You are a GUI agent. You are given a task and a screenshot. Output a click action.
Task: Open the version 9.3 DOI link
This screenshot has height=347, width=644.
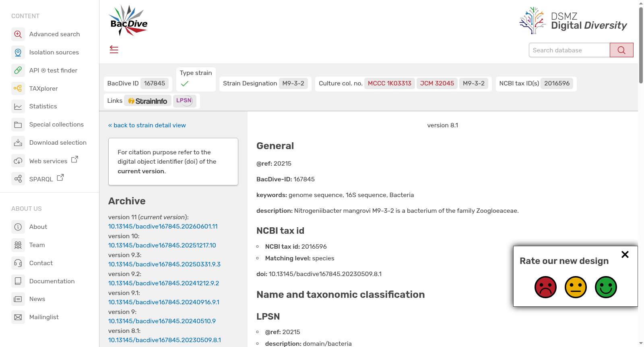click(x=164, y=264)
